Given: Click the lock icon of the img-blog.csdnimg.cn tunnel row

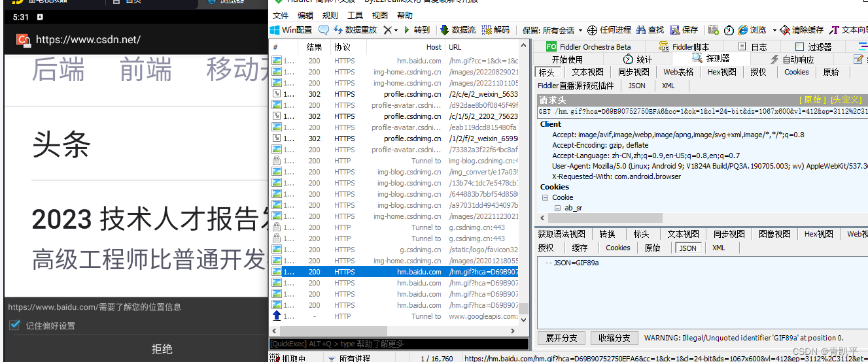Looking at the screenshot, I should 277,161.
